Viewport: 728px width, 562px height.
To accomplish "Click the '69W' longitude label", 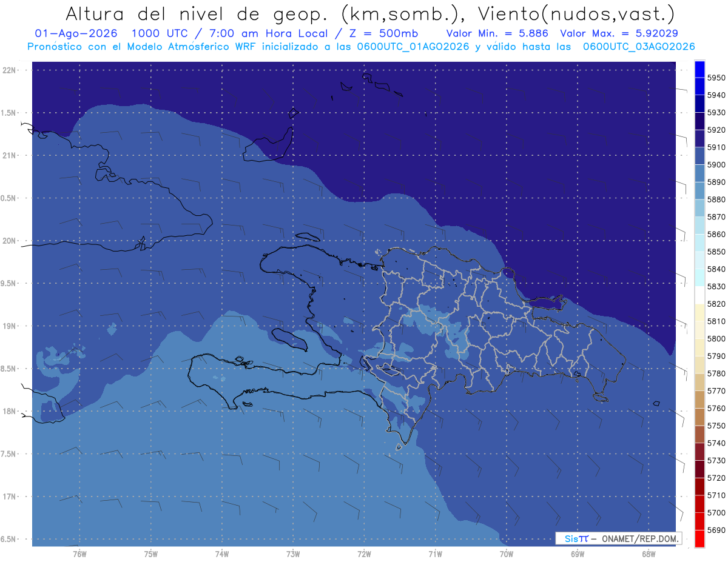I will (x=578, y=553).
